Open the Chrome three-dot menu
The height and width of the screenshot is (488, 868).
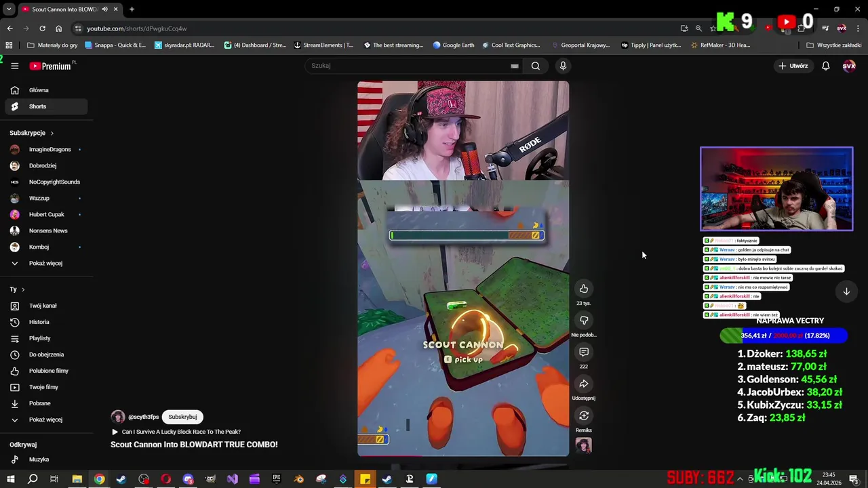tap(858, 28)
